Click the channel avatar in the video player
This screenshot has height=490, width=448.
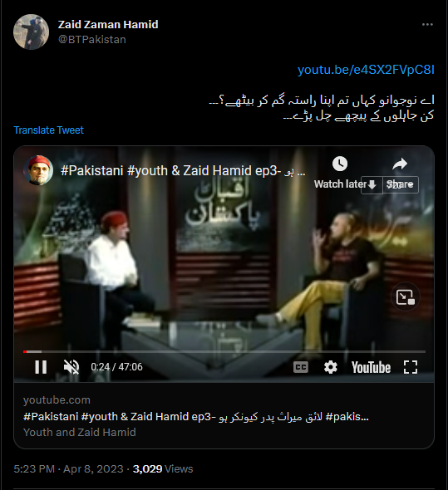coord(38,170)
